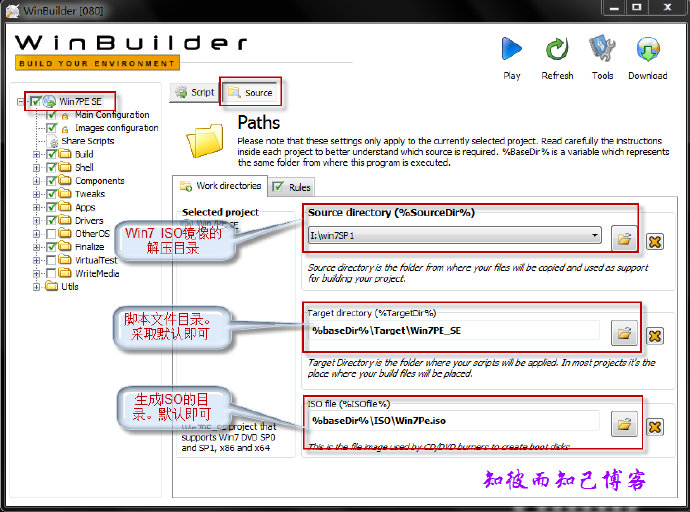Open the Source directory dropdown arrow
Viewport: 690px width, 512px height.
(x=595, y=235)
